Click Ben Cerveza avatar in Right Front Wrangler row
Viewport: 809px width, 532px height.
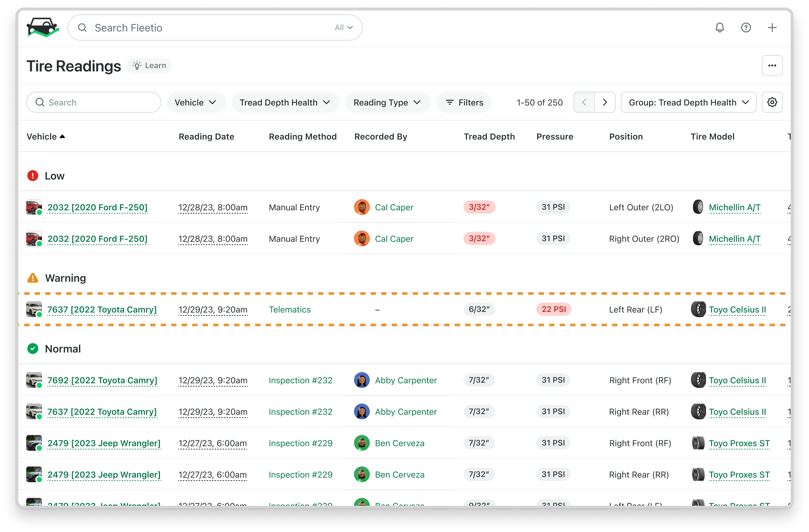(x=362, y=443)
